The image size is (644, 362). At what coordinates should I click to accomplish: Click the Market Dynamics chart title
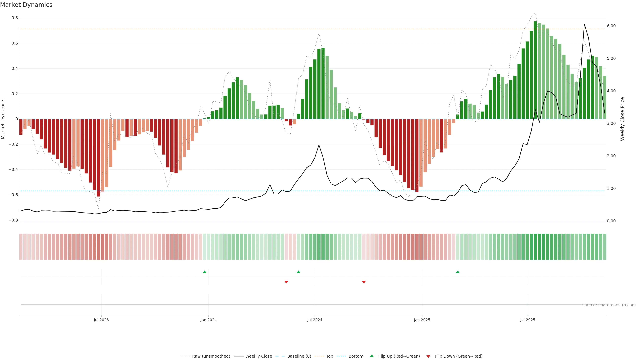(26, 5)
